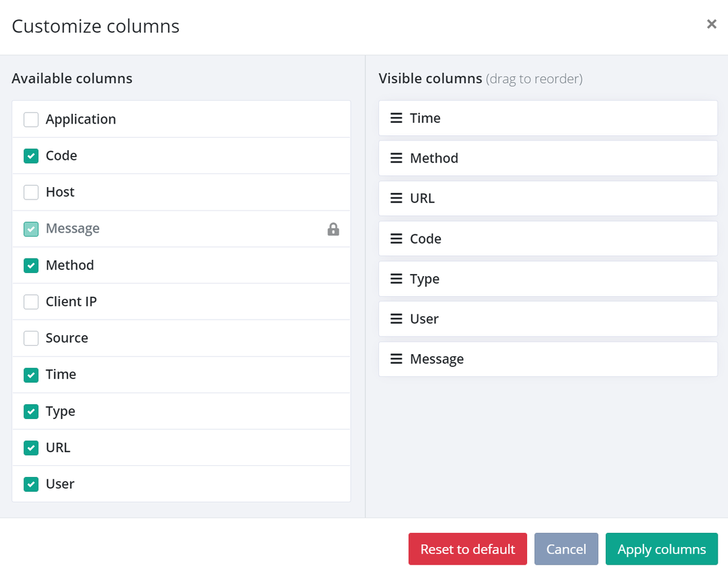Click the drag handle icon for Code

point(396,238)
